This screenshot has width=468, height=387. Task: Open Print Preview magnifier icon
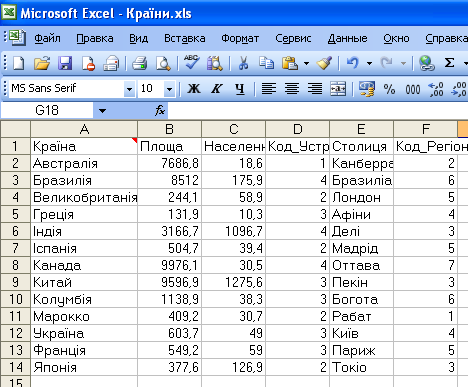point(163,63)
